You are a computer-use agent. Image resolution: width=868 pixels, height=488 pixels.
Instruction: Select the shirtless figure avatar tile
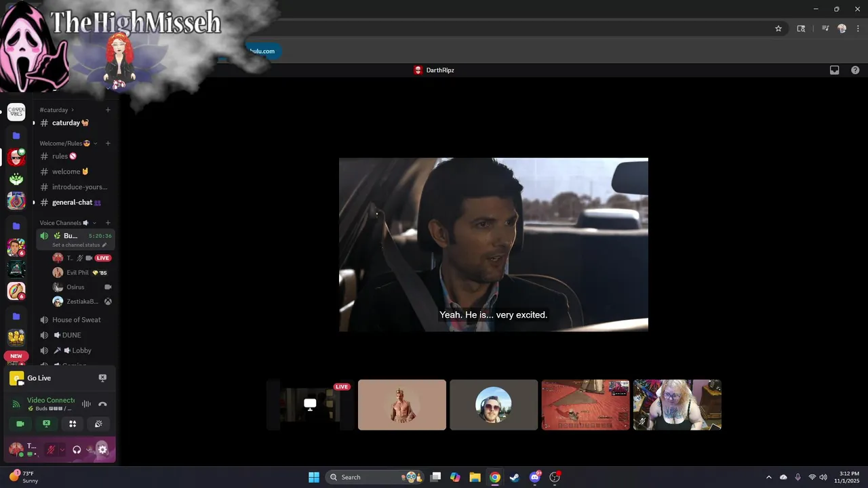pos(402,405)
